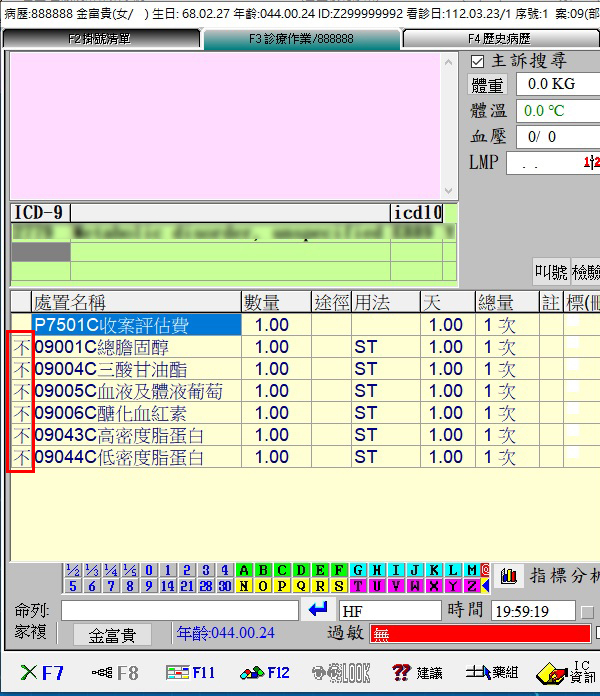Check the small box right of time field
Viewport: 600px width, 696px height.
coord(587,611)
